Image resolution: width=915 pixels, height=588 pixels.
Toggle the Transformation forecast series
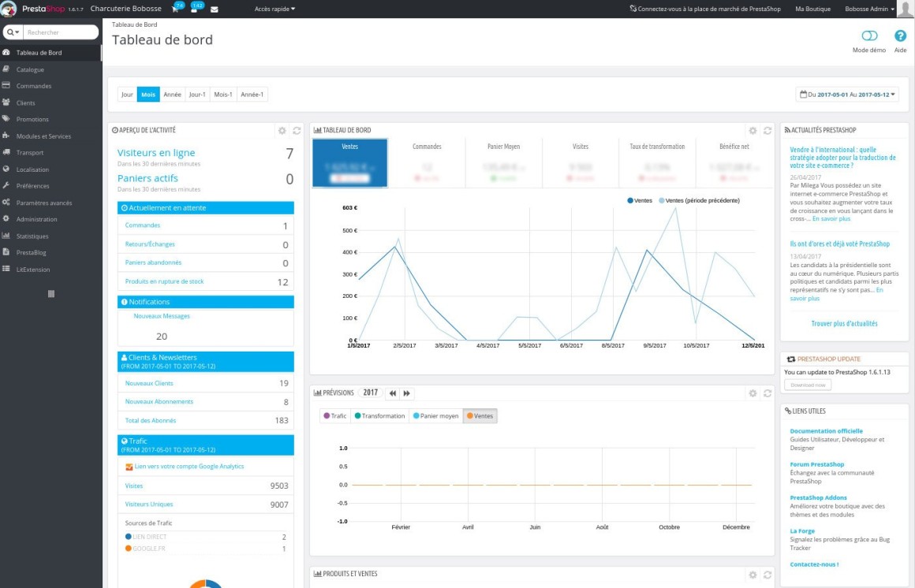[379, 416]
